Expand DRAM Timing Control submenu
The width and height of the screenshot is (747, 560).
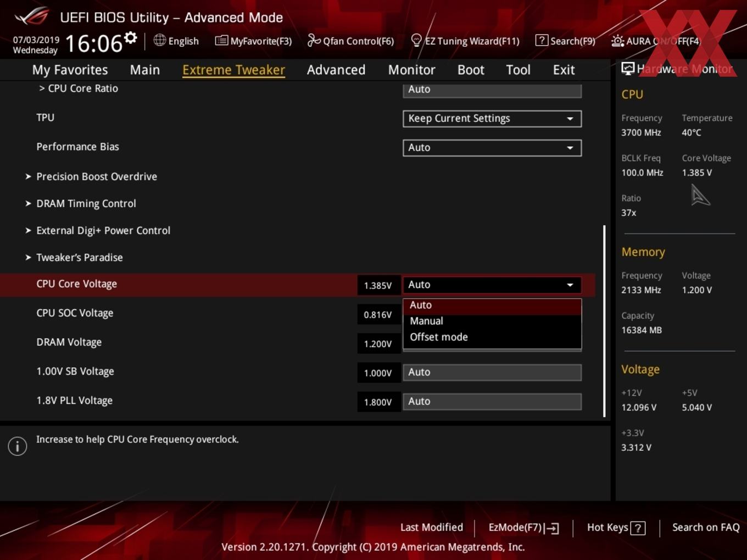(x=86, y=204)
